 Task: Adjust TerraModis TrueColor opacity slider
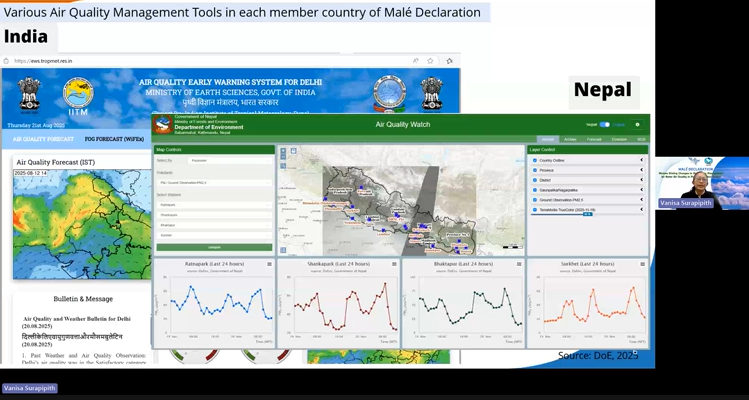588,214
